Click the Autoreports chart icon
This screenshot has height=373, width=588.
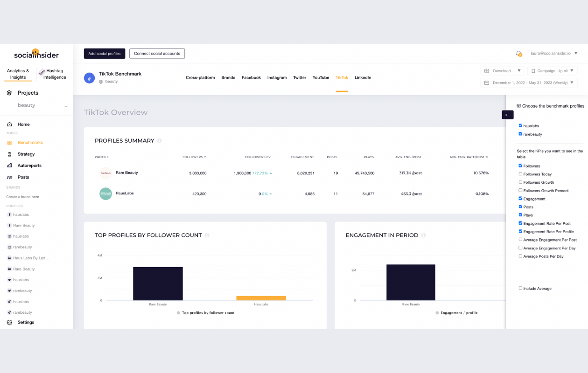coord(9,166)
